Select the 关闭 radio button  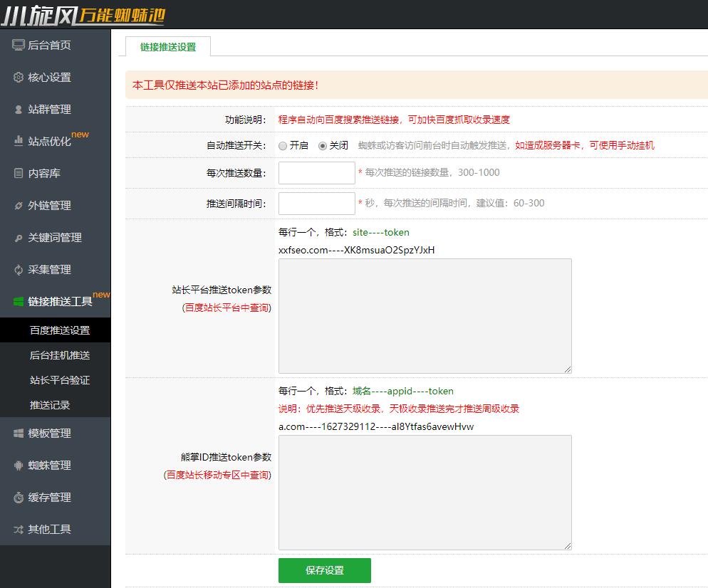pyautogui.click(x=323, y=146)
